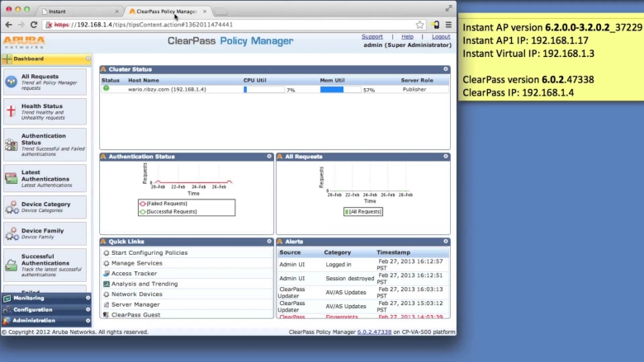Screen dimensions: 644x362
Task: Click the insecure HTTPS warning icon
Action: [49, 25]
